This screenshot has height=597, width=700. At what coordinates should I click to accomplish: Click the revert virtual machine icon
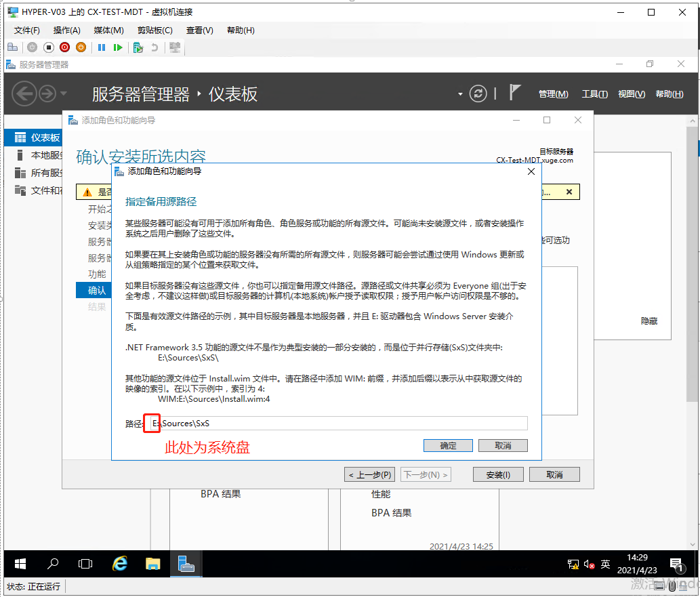[x=155, y=47]
